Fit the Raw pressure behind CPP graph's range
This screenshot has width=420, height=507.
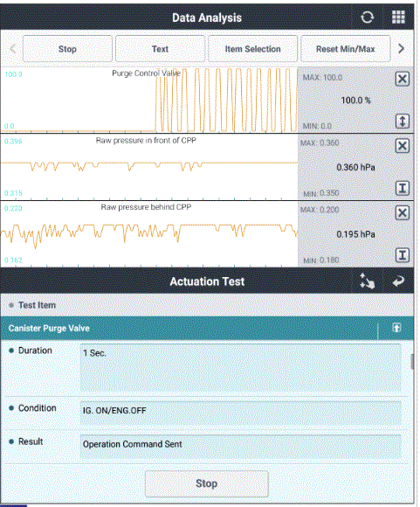pos(403,255)
